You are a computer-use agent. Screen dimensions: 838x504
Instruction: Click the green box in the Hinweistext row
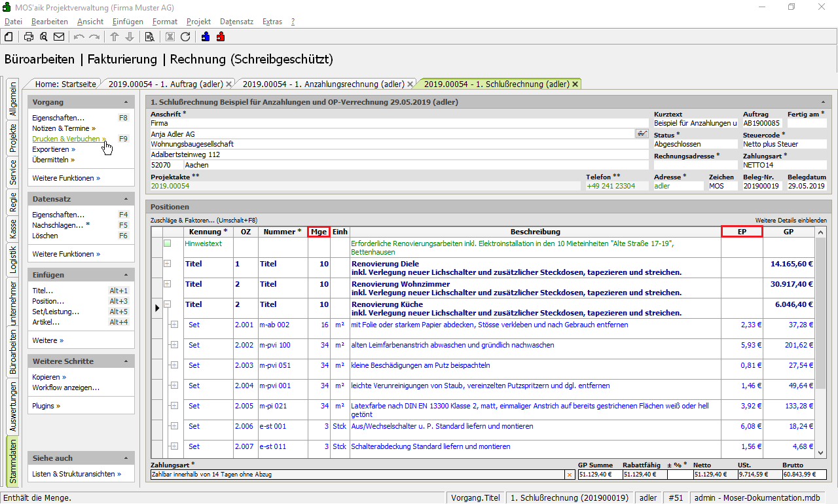pos(167,243)
